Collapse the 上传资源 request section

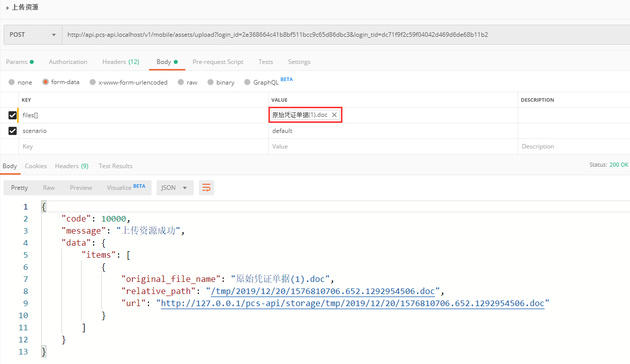(8, 8)
